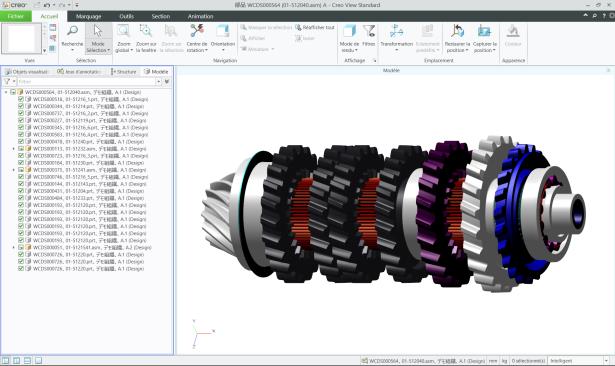Expand the 01-5121541.asm subassembly node

(x=14, y=248)
